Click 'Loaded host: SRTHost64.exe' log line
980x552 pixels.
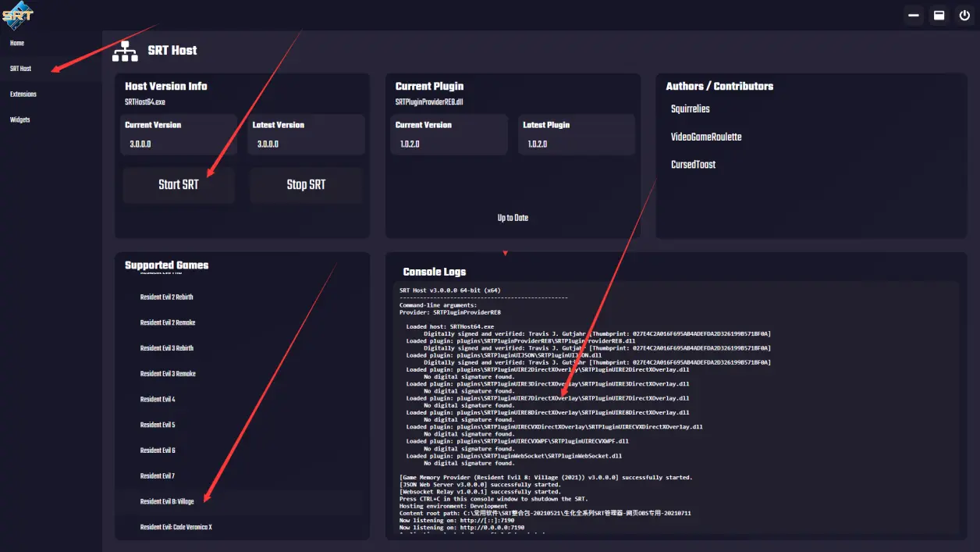[450, 327]
